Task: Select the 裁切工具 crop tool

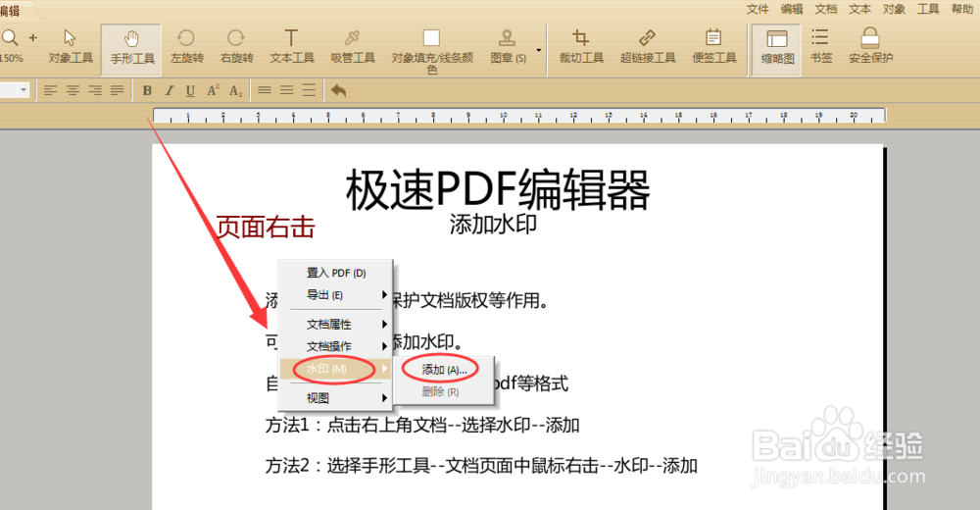Action: coord(581,47)
